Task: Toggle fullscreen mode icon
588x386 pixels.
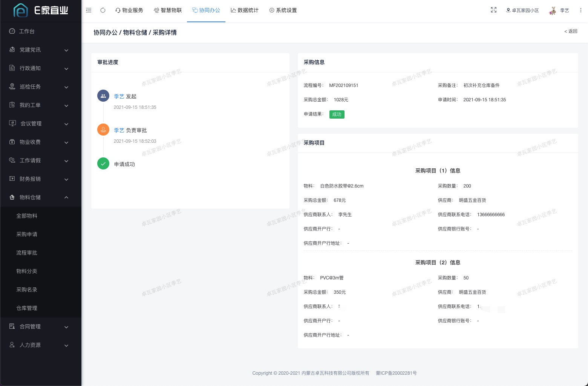Action: 493,10
